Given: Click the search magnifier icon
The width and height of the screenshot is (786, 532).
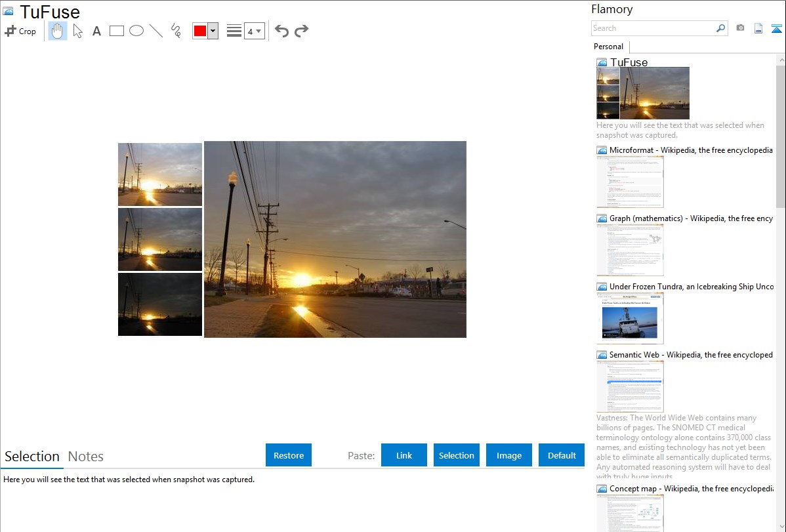Looking at the screenshot, I should click(721, 28).
